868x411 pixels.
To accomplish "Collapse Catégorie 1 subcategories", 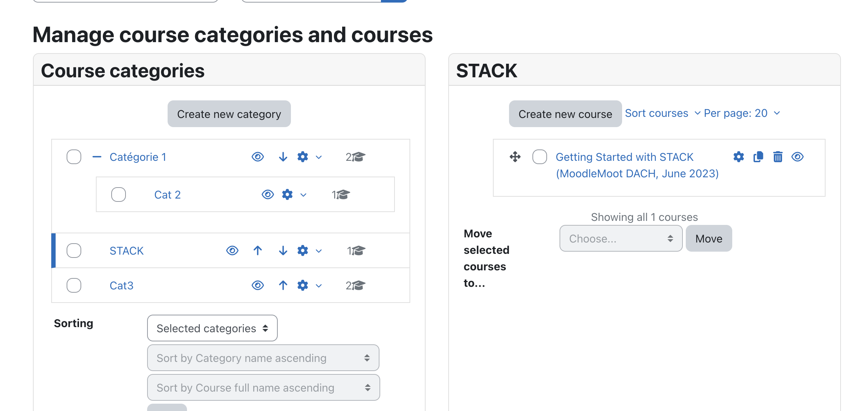I will click(x=97, y=157).
